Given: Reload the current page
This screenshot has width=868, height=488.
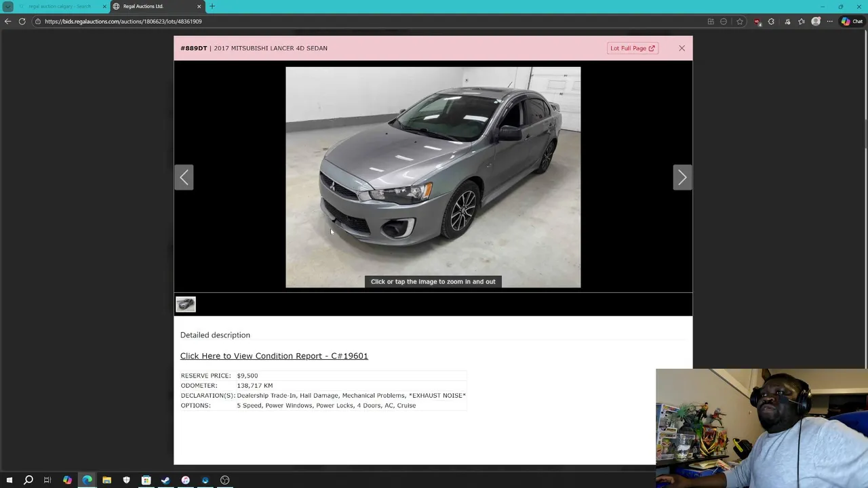Looking at the screenshot, I should [22, 21].
